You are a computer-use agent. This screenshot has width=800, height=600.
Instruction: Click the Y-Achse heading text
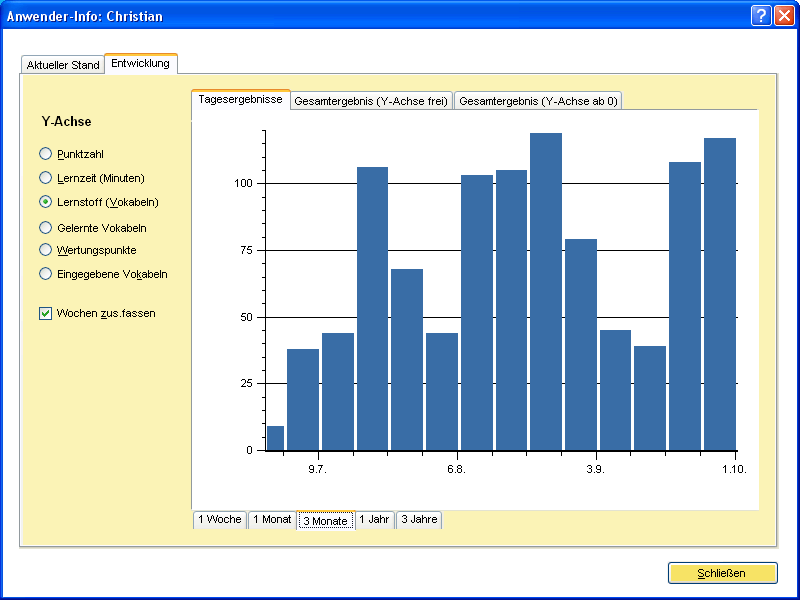(66, 121)
